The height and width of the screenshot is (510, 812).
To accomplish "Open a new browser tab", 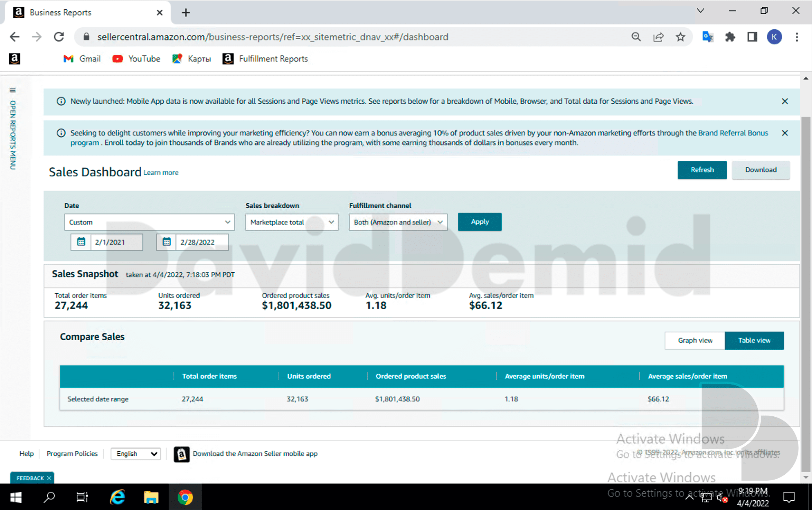I will coord(186,13).
